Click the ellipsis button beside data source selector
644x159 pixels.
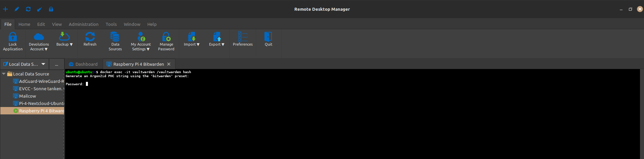[x=56, y=64]
